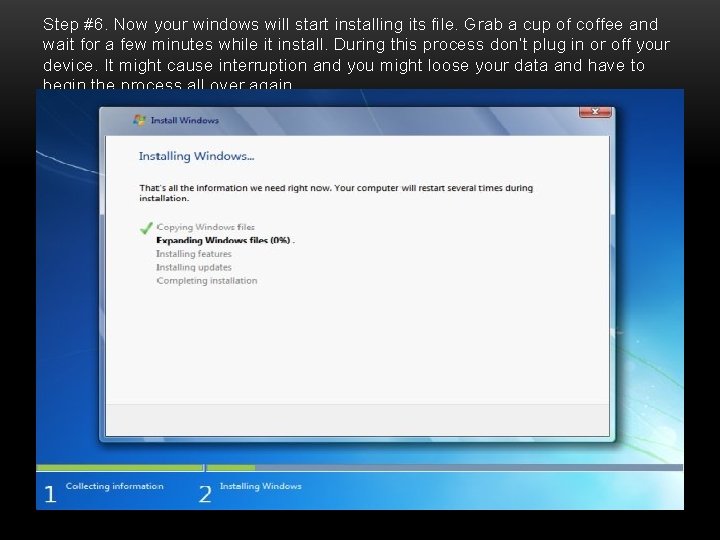The height and width of the screenshot is (540, 720).
Task: Click 'Installing Windows' stage label at bottom
Action: coord(261,486)
